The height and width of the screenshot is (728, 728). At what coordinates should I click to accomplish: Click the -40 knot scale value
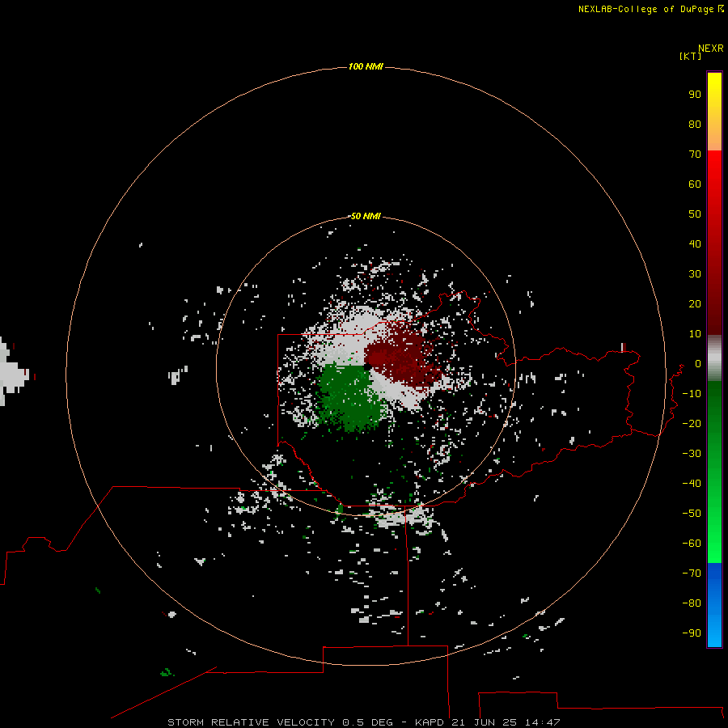click(692, 484)
